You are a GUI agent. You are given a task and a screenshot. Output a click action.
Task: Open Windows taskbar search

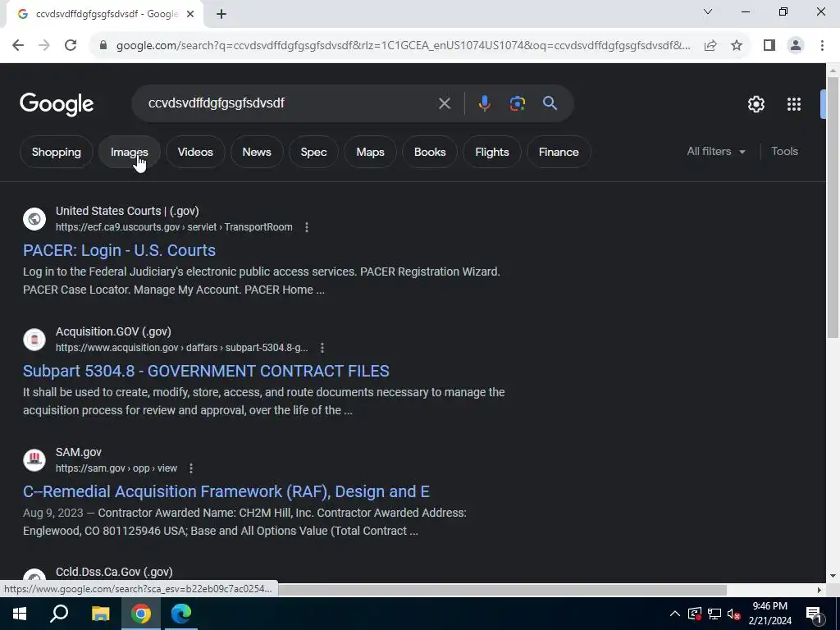pos(59,614)
